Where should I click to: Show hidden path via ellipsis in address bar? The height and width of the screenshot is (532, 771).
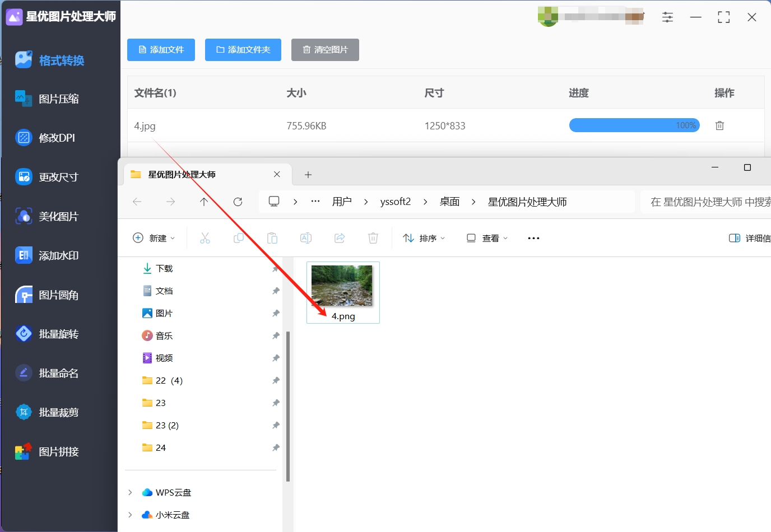coord(315,202)
